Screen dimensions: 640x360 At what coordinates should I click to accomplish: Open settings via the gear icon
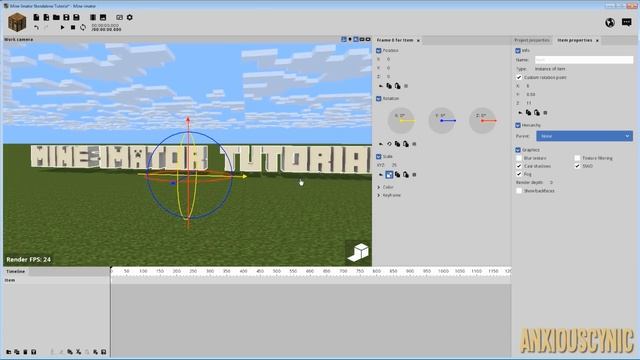tap(130, 17)
